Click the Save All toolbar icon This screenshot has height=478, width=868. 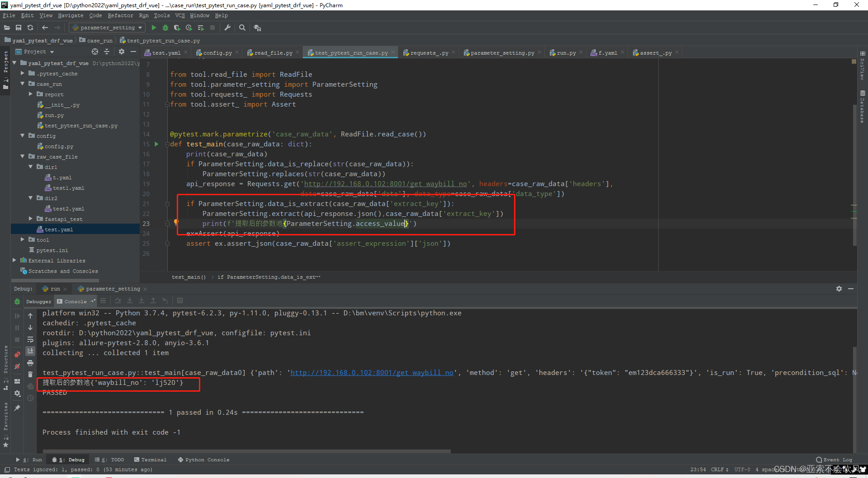point(19,28)
